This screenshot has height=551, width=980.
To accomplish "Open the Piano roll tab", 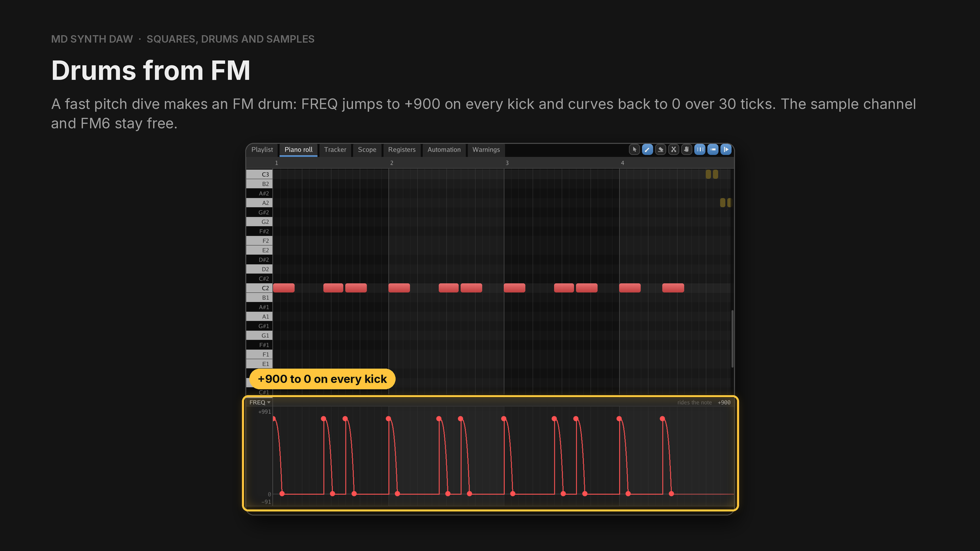I will (299, 149).
